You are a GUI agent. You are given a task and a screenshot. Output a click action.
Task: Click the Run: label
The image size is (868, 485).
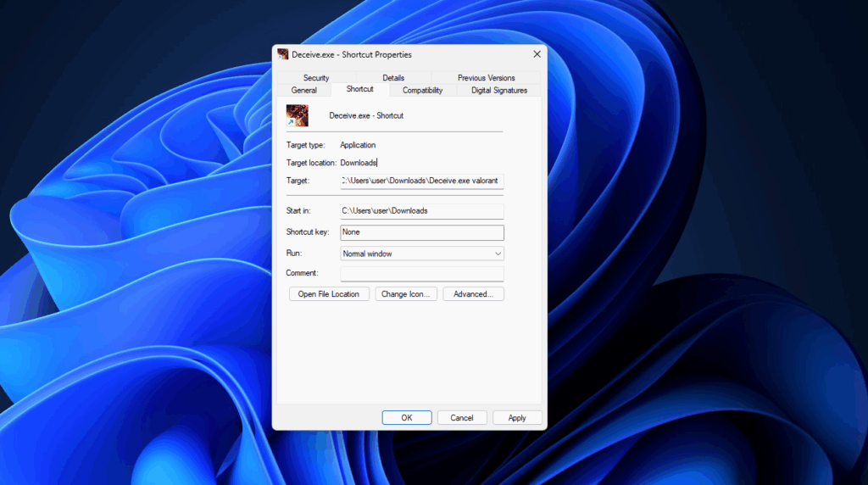point(294,253)
